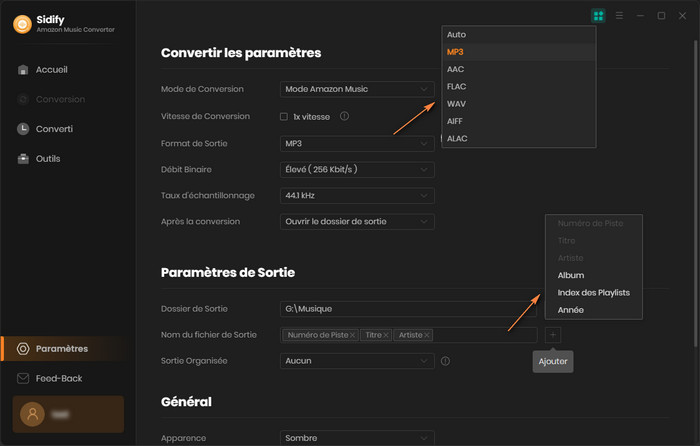Go to the Converti history section
Viewport: 700px width, 446px height.
54,129
